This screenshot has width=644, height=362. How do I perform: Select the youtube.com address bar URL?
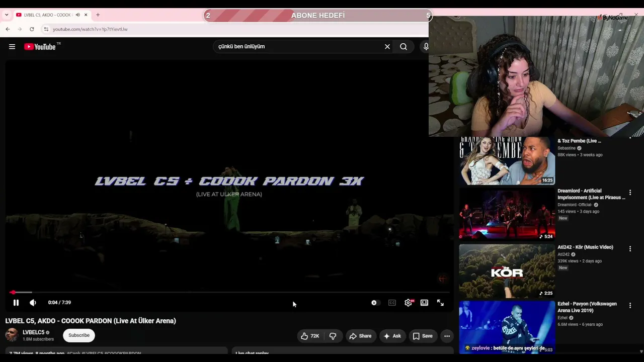(90, 29)
